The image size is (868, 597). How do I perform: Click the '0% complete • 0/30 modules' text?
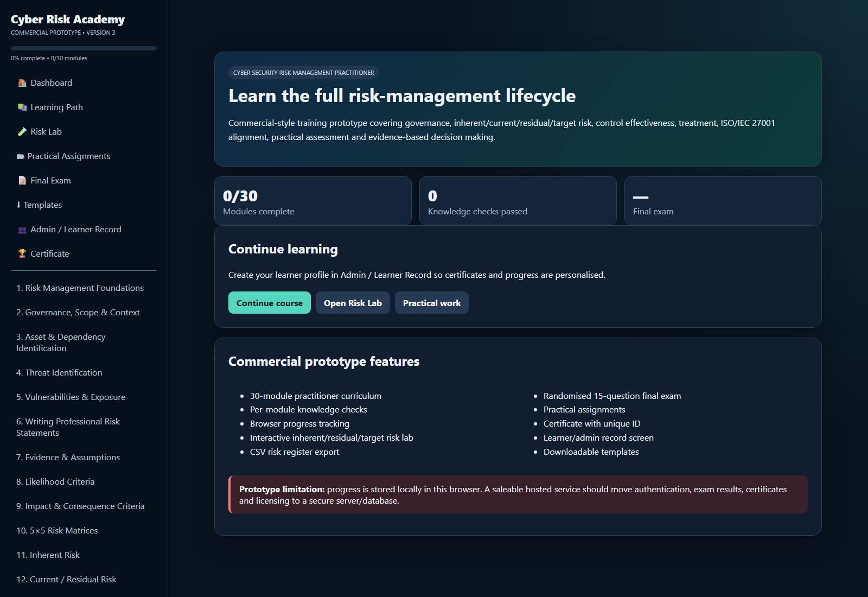click(49, 58)
